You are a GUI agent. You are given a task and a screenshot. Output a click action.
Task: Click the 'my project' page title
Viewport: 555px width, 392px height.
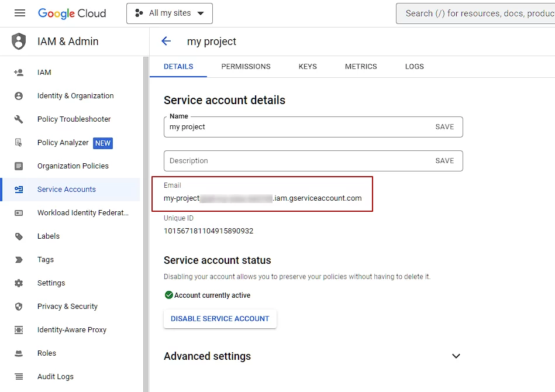pos(211,42)
